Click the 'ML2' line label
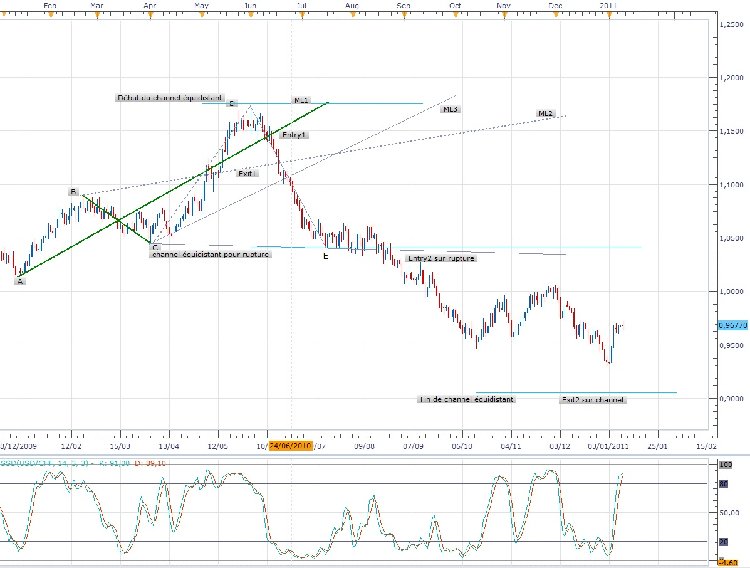 pyautogui.click(x=546, y=115)
